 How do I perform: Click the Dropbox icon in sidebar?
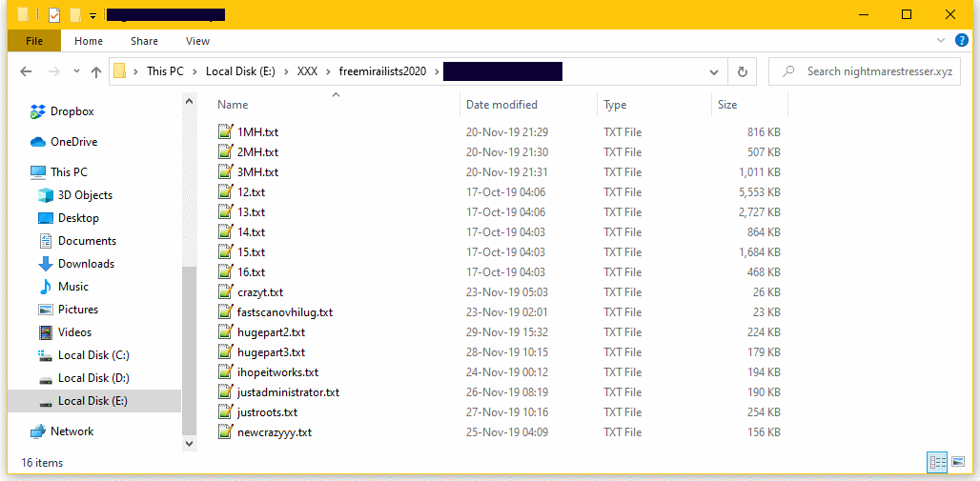38,111
